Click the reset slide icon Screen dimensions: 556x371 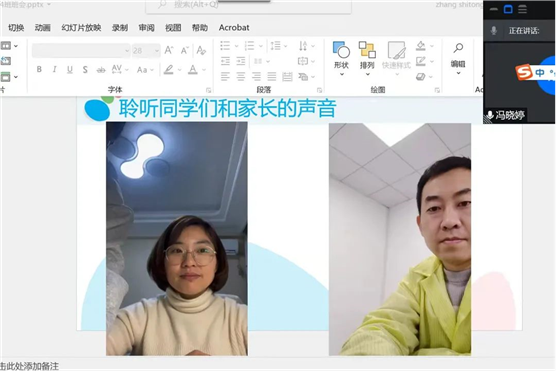click(6, 61)
